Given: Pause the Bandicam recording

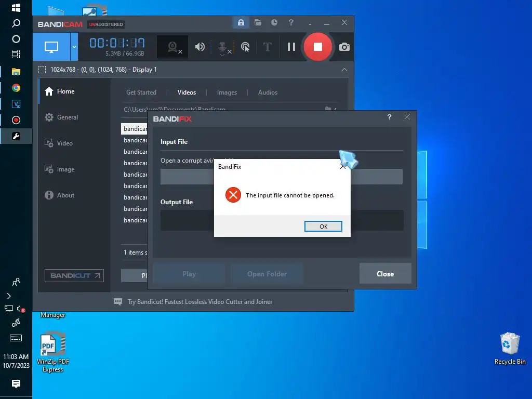Looking at the screenshot, I should (x=291, y=47).
